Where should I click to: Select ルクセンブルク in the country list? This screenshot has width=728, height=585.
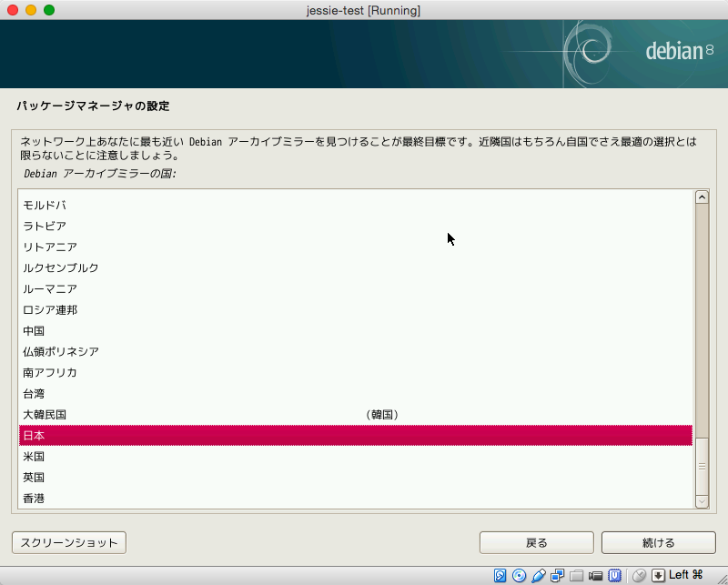coord(356,267)
